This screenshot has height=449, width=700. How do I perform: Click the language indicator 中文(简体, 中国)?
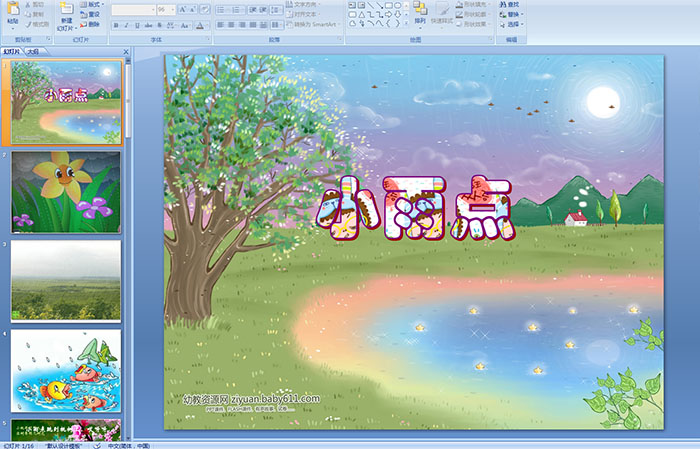click(x=129, y=446)
